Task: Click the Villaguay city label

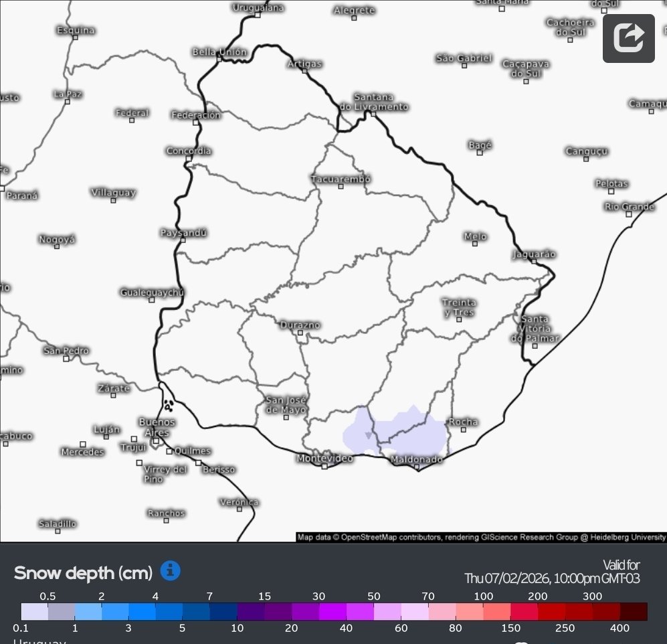Action: click(x=113, y=192)
